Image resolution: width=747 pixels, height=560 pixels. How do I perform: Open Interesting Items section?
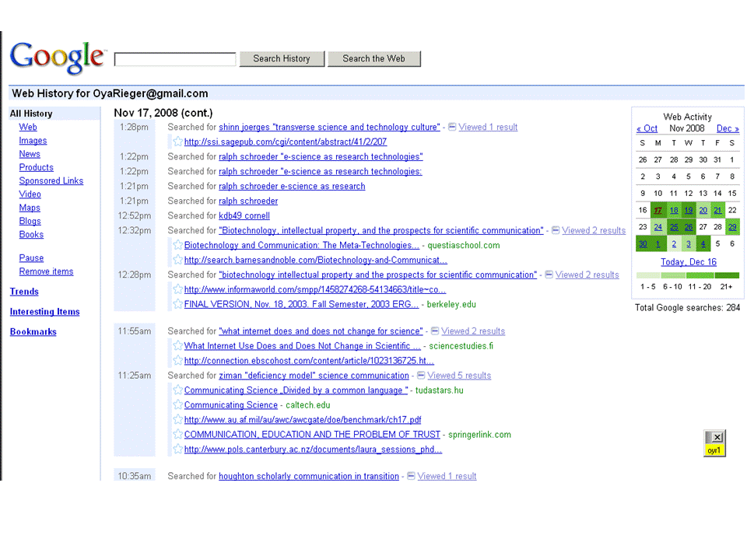click(45, 311)
